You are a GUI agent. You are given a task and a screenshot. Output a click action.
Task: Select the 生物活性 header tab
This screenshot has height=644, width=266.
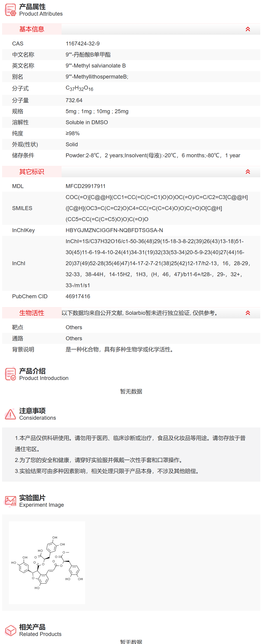tap(32, 313)
